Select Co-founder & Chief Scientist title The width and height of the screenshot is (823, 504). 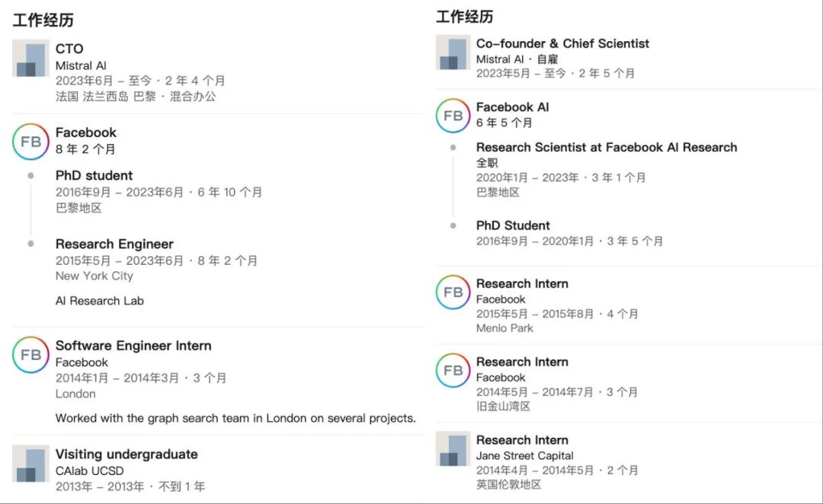[562, 43]
